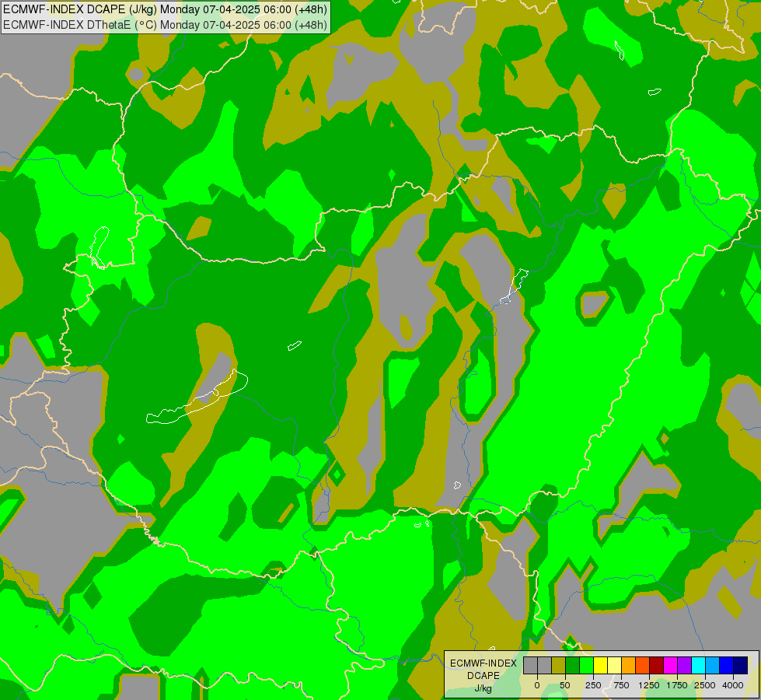The width and height of the screenshot is (761, 700).
Task: Pick the amber orange legend swatch
Action: coord(629,666)
